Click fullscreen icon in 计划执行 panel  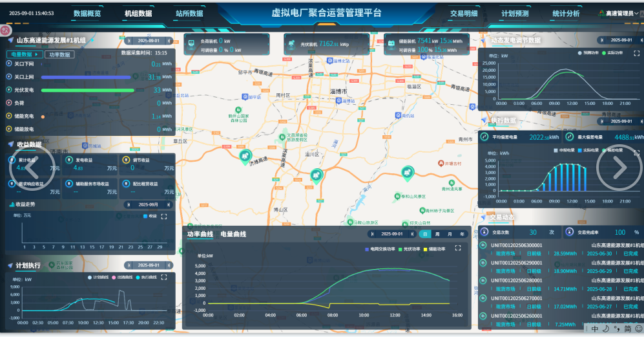164,277
